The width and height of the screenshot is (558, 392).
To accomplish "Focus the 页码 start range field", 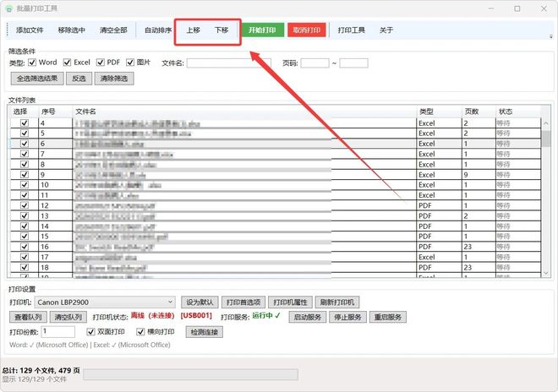I will tap(315, 63).
